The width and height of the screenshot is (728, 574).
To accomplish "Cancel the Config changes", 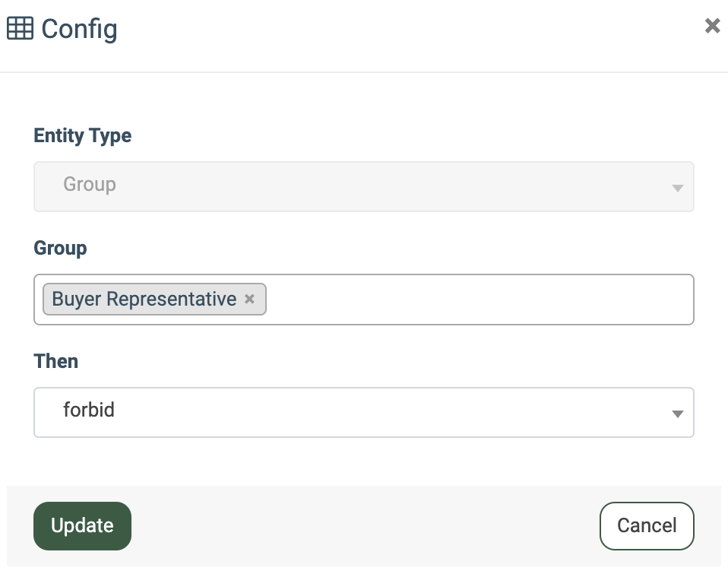I will [647, 525].
